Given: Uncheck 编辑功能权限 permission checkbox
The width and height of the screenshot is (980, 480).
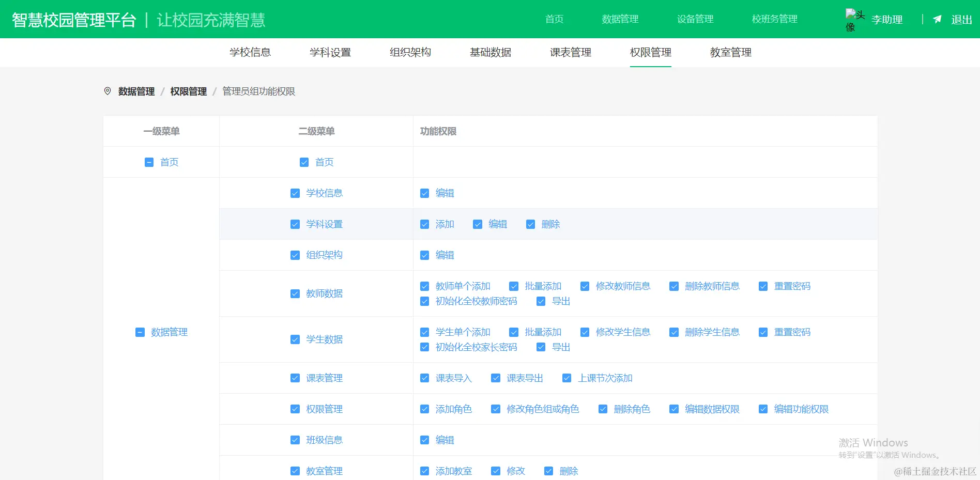Looking at the screenshot, I should [x=763, y=409].
